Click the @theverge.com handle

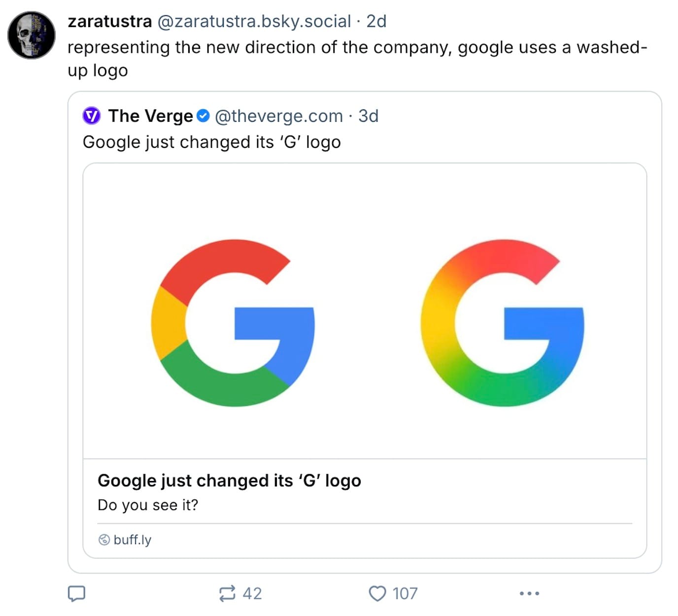coord(278,116)
